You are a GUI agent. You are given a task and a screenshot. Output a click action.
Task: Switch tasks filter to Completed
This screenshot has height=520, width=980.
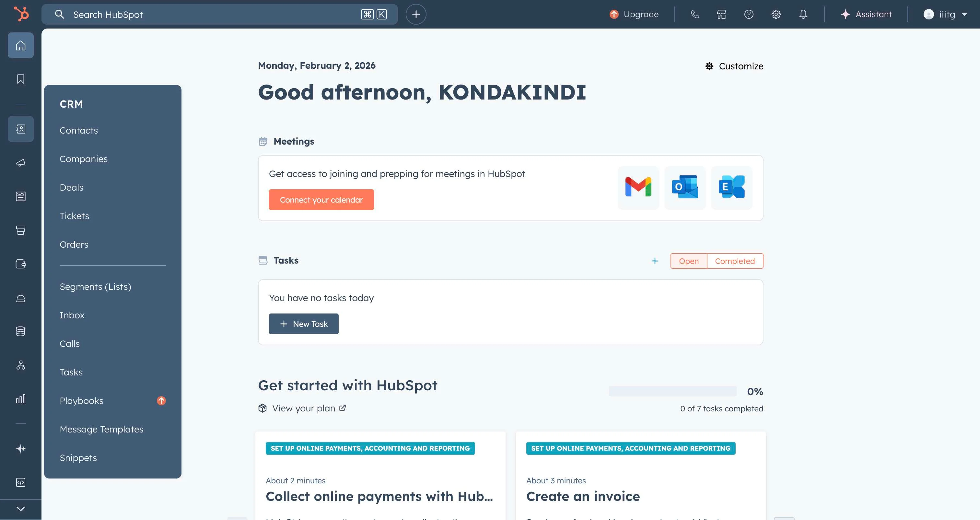coord(734,261)
